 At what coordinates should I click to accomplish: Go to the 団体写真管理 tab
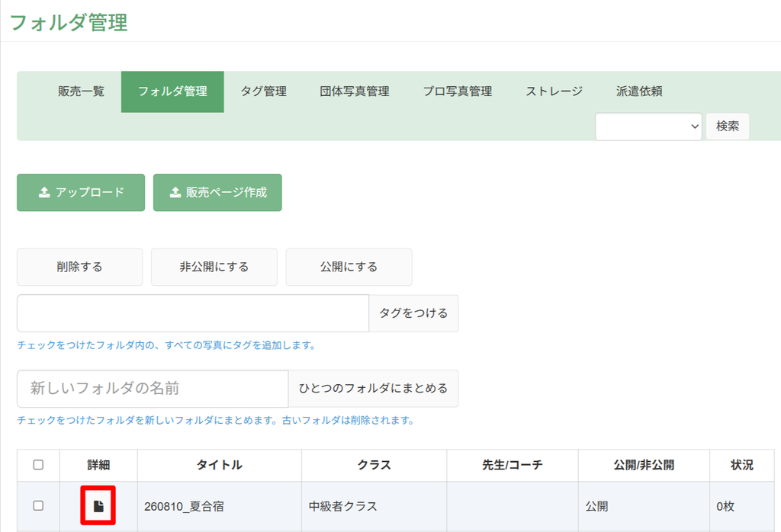click(x=355, y=91)
